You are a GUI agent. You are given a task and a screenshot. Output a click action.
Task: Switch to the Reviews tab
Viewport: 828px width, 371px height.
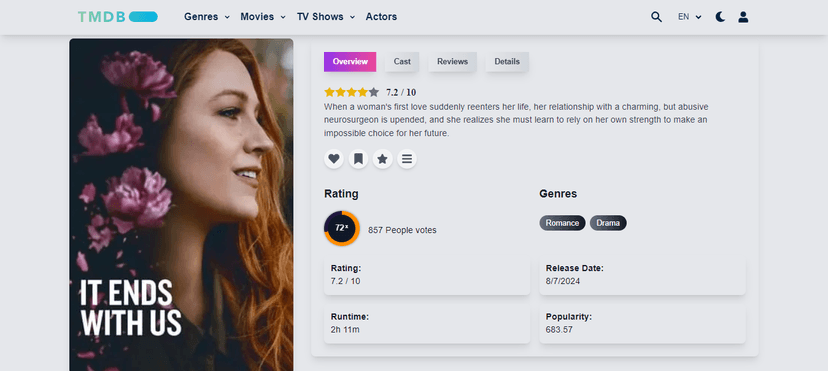453,62
